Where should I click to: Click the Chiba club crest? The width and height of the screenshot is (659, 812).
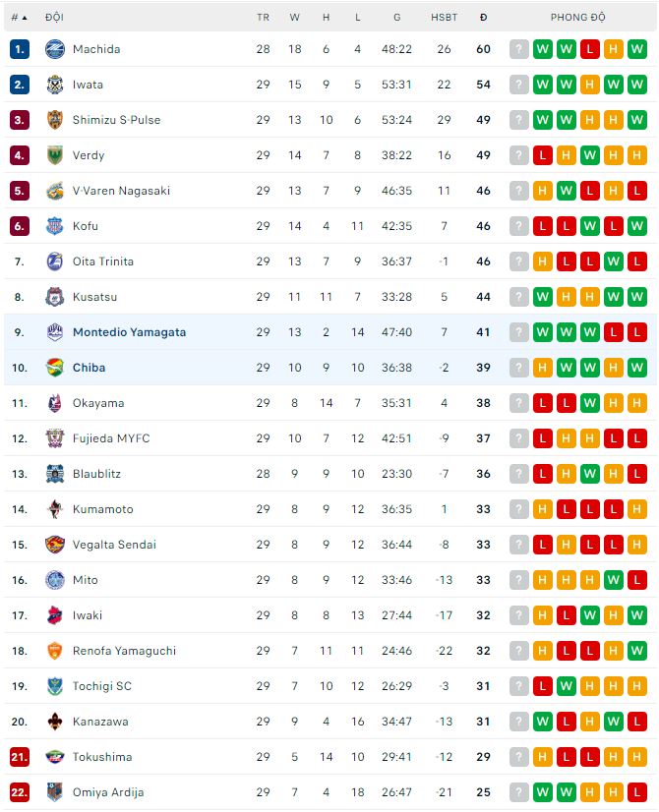coord(55,368)
